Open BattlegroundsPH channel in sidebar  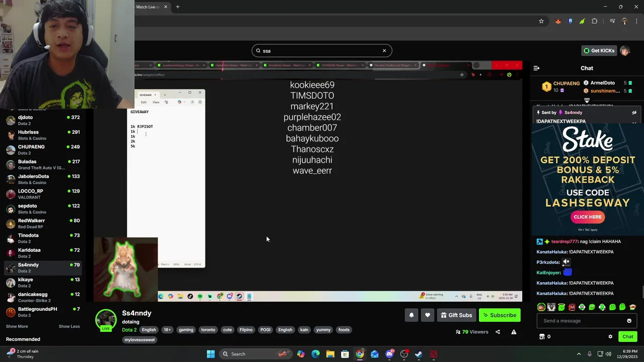coord(43,312)
